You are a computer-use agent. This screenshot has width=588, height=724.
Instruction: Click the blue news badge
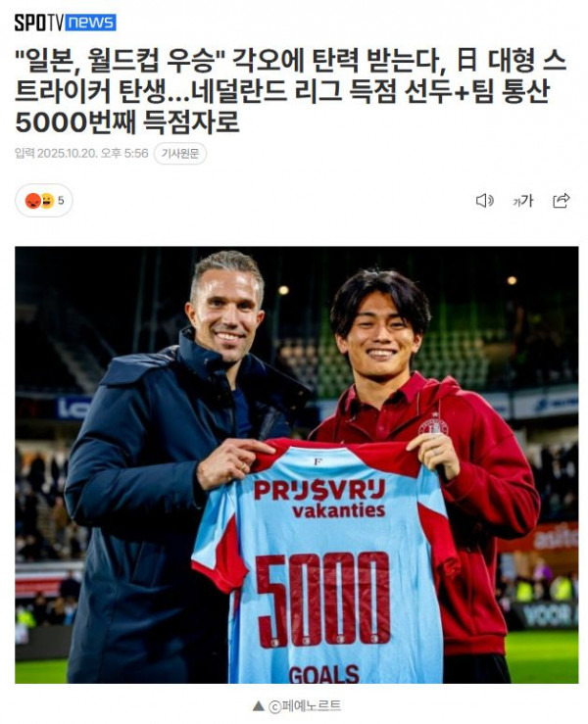pos(90,23)
